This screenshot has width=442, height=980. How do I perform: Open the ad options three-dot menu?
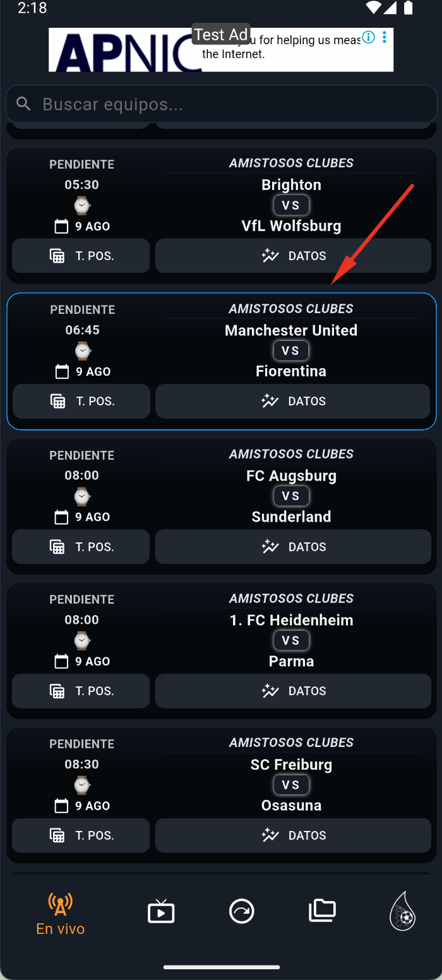(384, 37)
